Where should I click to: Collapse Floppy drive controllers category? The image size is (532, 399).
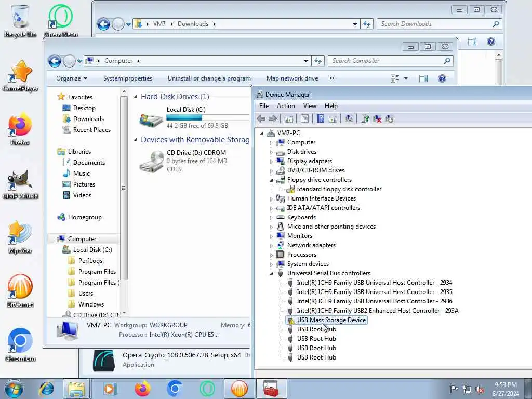[271, 180]
